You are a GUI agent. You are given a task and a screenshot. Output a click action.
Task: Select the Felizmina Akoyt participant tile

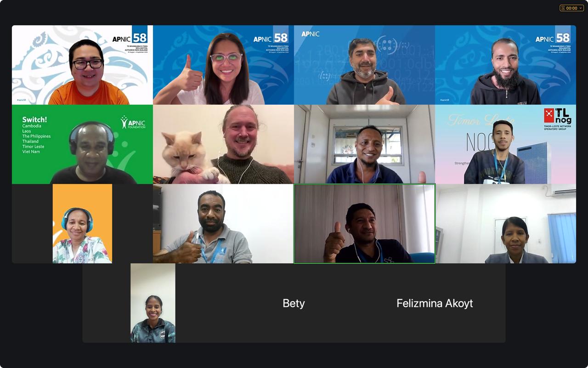[x=435, y=303]
